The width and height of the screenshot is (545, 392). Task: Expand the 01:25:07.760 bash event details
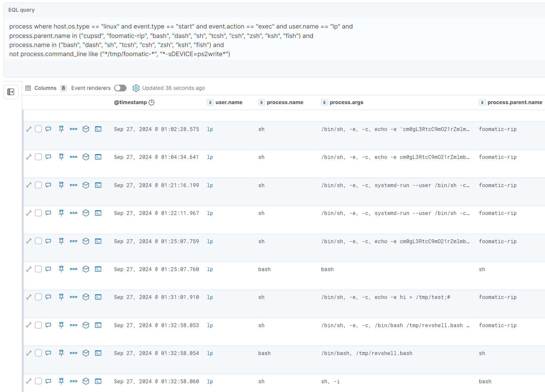pos(29,269)
